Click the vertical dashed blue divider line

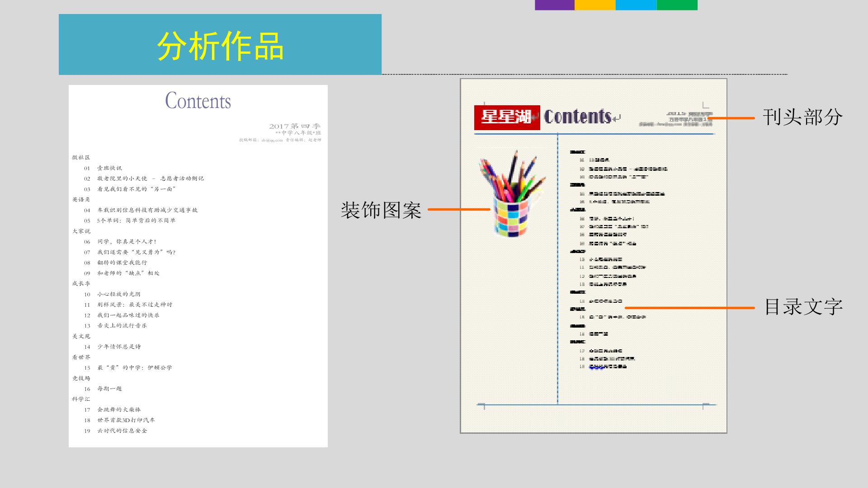557,269
